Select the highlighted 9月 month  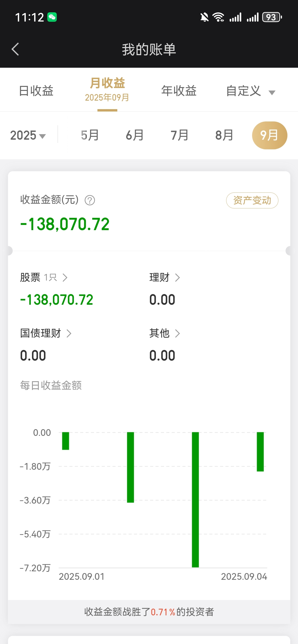(x=270, y=135)
